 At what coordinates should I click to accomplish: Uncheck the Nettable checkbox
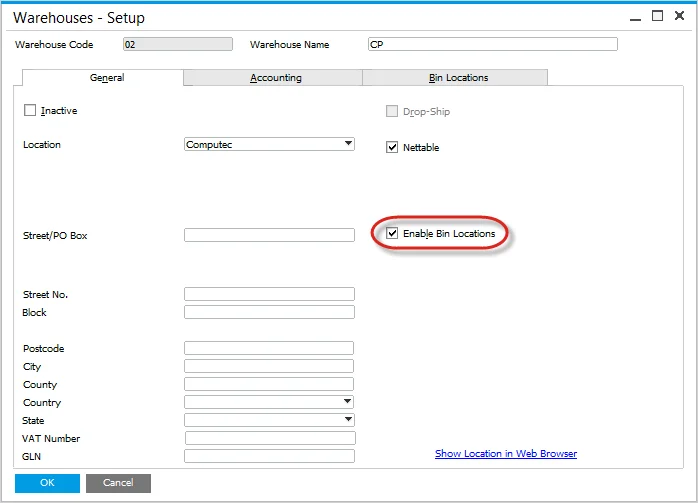[393, 147]
